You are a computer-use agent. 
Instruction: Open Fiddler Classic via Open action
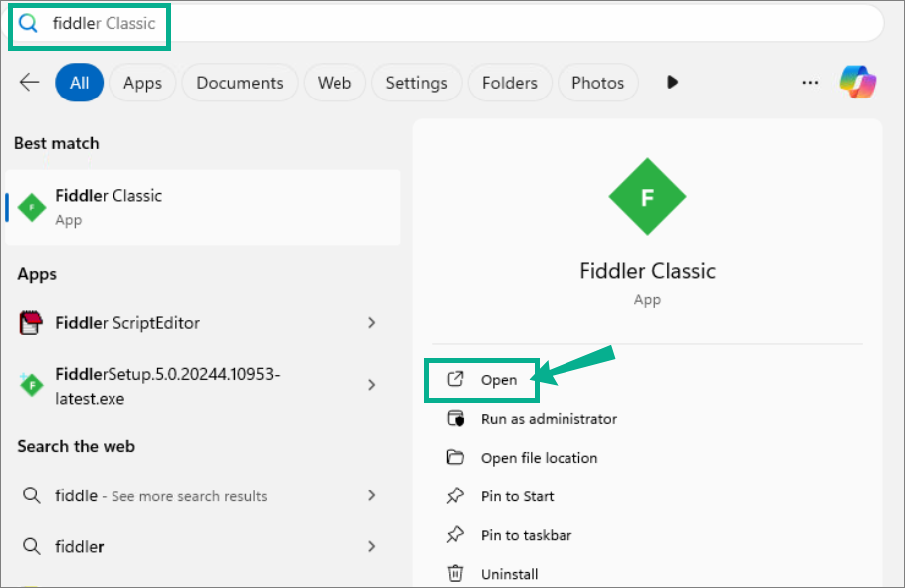coord(498,380)
